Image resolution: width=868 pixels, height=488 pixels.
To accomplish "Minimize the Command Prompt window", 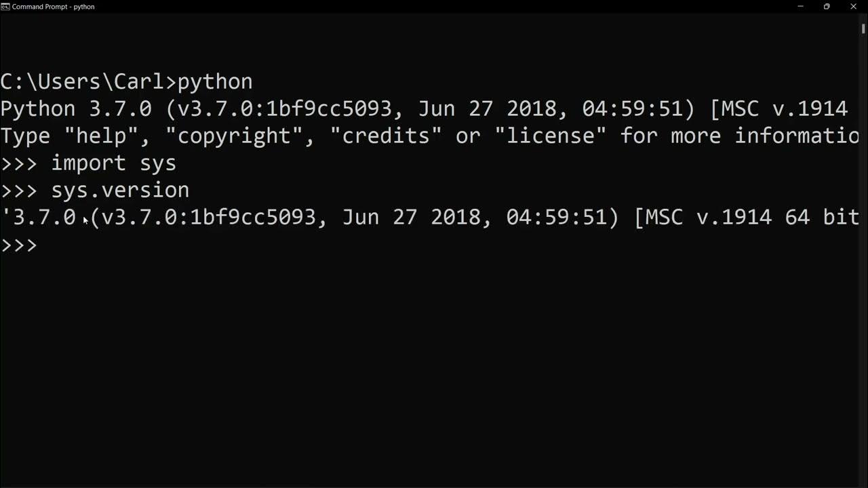I will pos(801,6).
